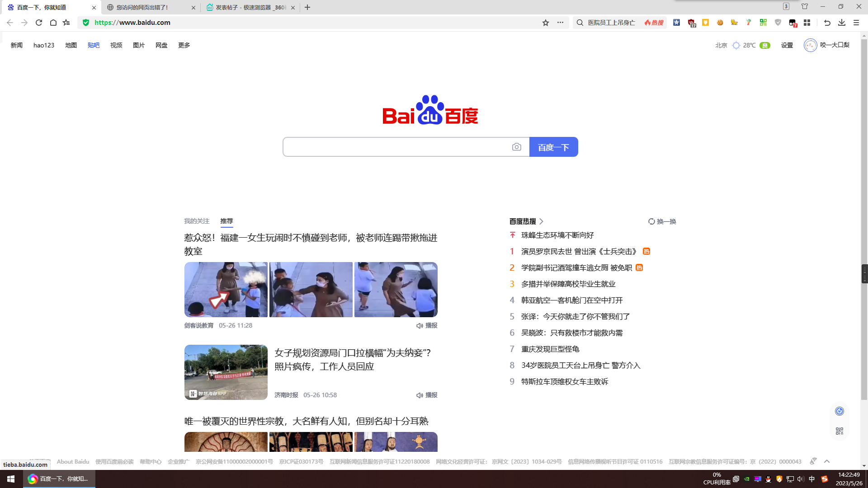Open the 设置 settings dropdown
The height and width of the screenshot is (488, 868).
pyautogui.click(x=787, y=45)
